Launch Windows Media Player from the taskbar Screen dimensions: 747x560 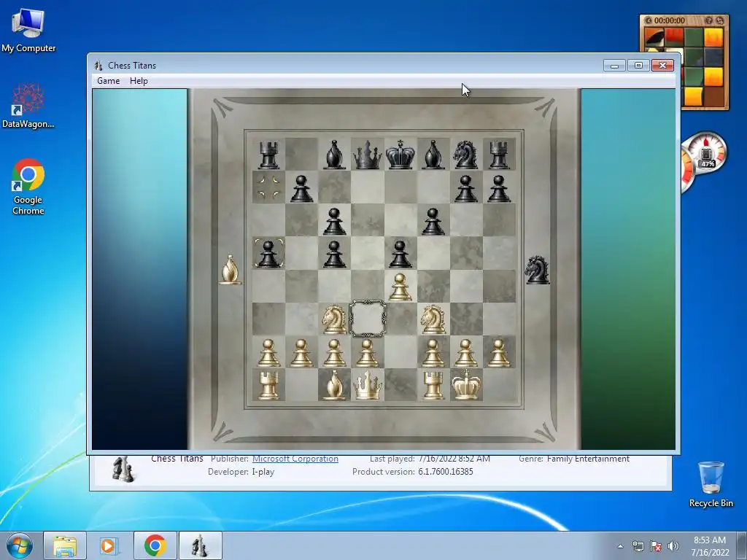(x=109, y=545)
